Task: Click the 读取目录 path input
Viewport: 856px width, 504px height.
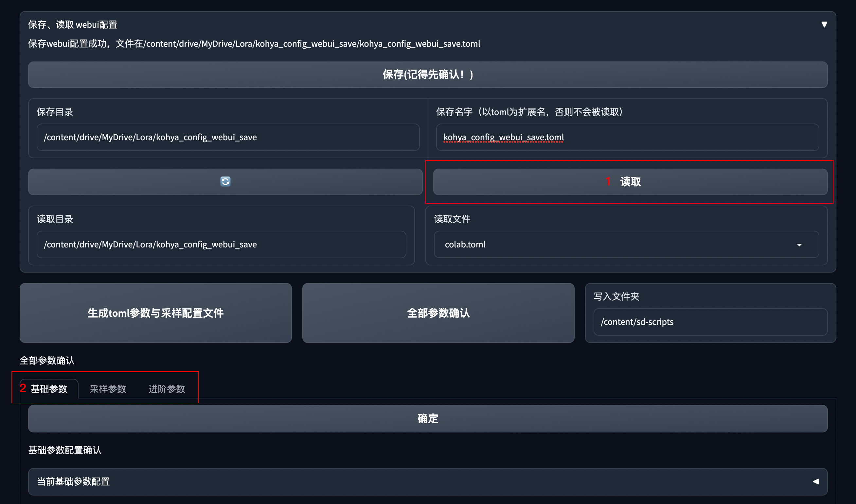Action: point(221,244)
